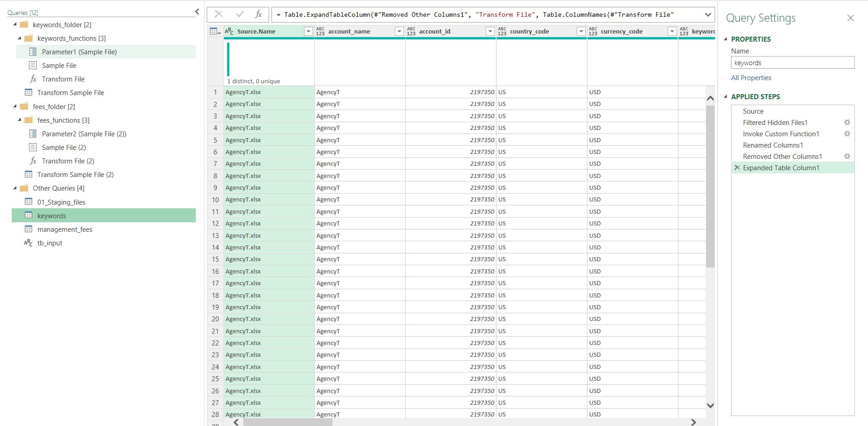
Task: Click the fx icon to add a custom step
Action: [258, 14]
